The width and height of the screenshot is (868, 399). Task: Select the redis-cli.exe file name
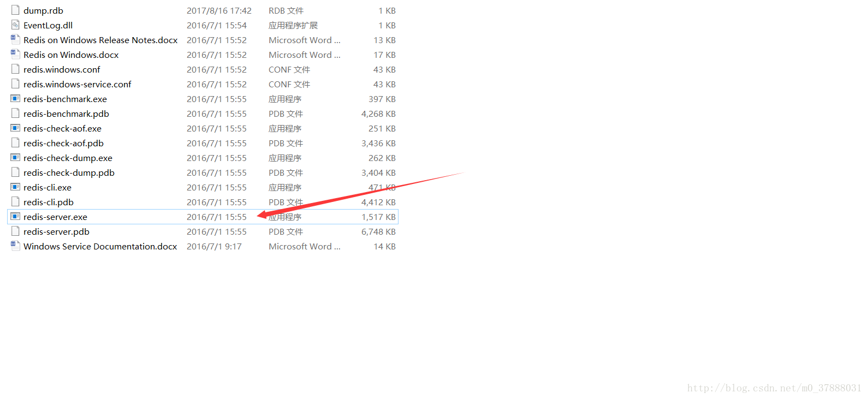click(47, 188)
